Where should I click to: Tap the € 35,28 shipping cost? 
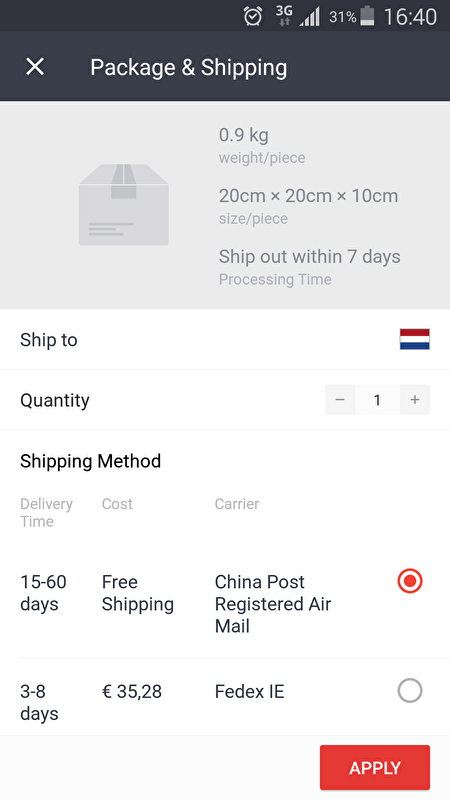click(x=132, y=692)
